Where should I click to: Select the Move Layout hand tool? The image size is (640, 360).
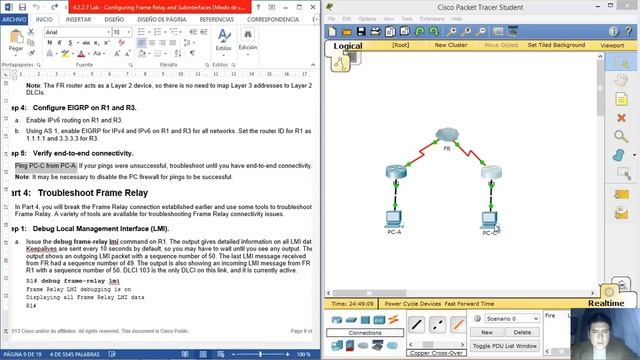click(x=621, y=80)
